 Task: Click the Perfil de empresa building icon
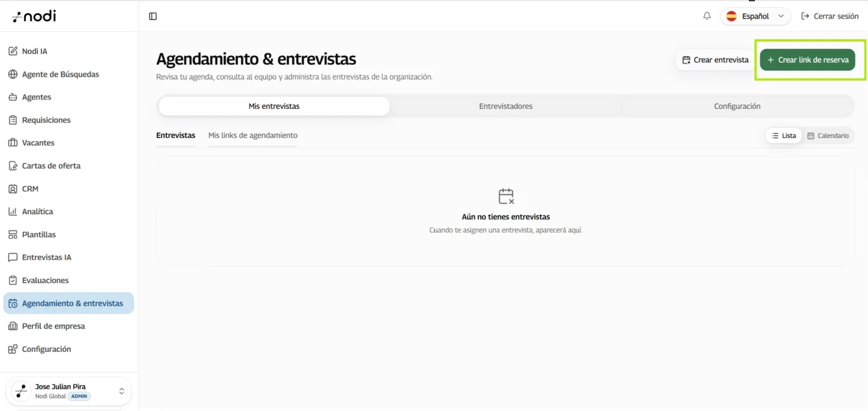point(13,326)
